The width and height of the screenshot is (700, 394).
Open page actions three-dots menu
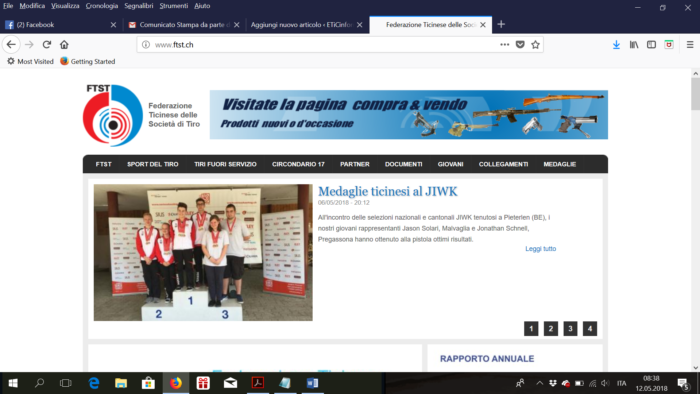point(504,45)
